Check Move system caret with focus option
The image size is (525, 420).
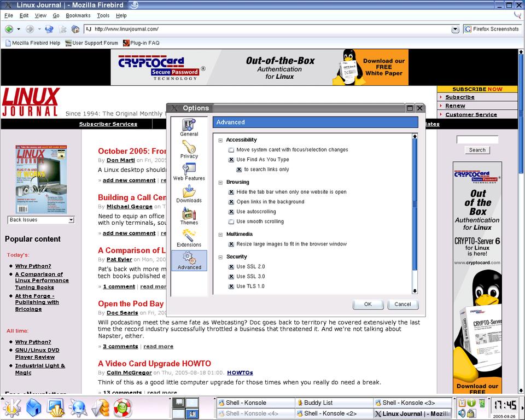point(231,150)
